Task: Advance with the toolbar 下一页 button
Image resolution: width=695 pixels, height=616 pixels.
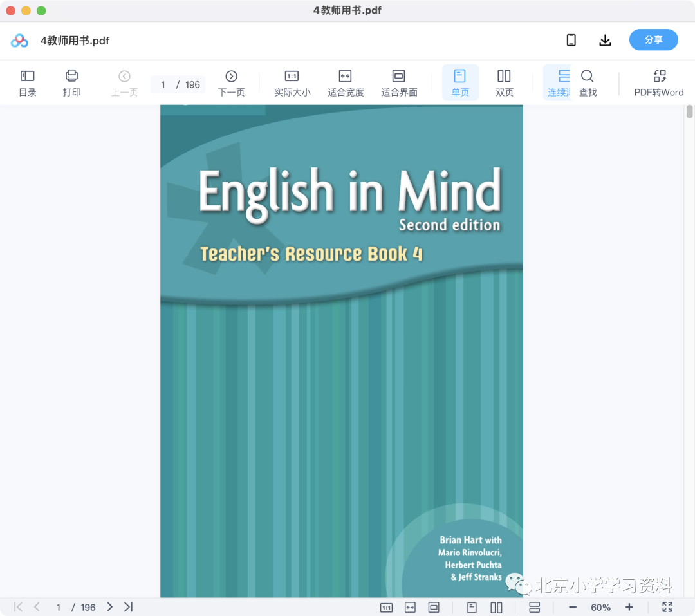Action: click(232, 83)
